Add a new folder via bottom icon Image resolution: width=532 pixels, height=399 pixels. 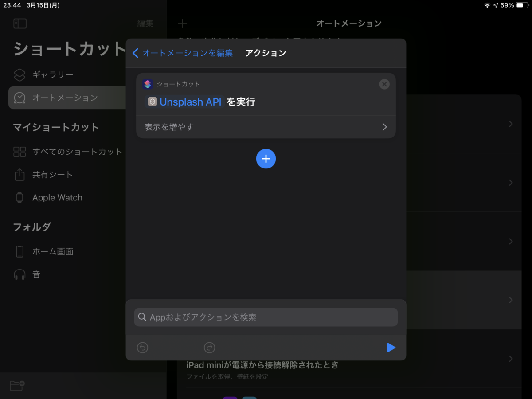(x=17, y=385)
